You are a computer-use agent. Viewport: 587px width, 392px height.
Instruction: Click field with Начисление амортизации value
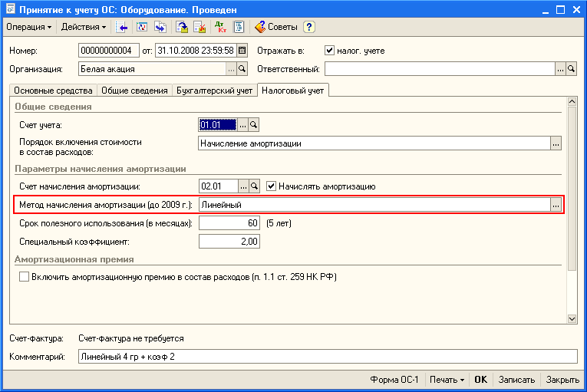(374, 143)
